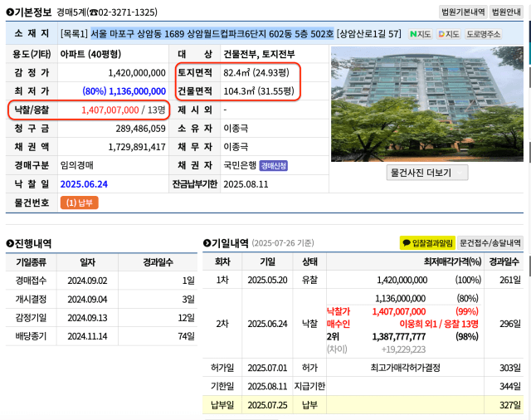This screenshot has width=531, height=420.
Task: Click the highlighted 납부일 row date 2025.07.25
Action: point(267,405)
